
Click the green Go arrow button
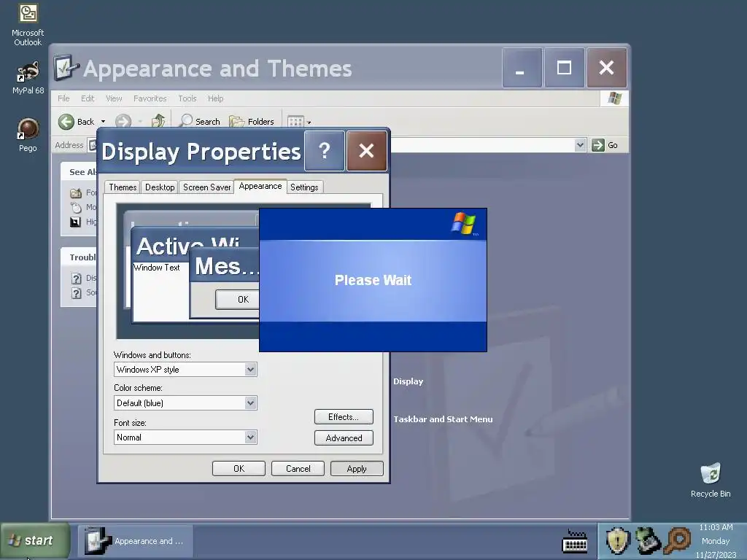[x=598, y=145]
